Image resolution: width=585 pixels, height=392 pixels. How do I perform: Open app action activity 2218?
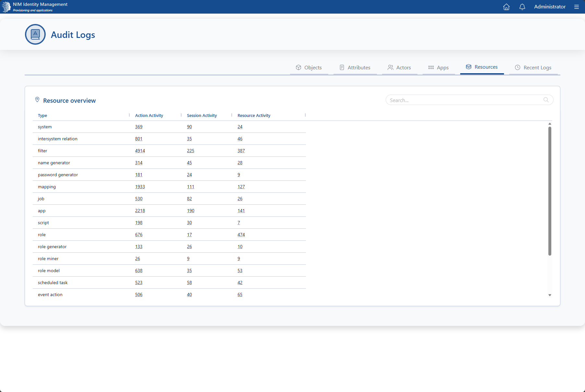(x=140, y=211)
